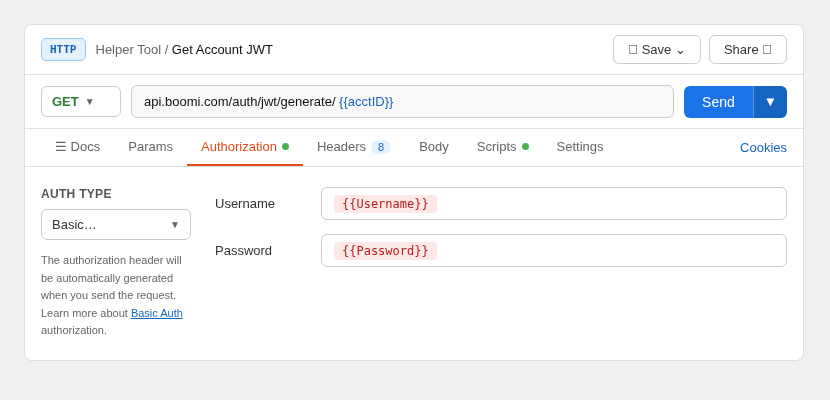
Task: Follow the Basic Auth documentation link
Action: 157,313
